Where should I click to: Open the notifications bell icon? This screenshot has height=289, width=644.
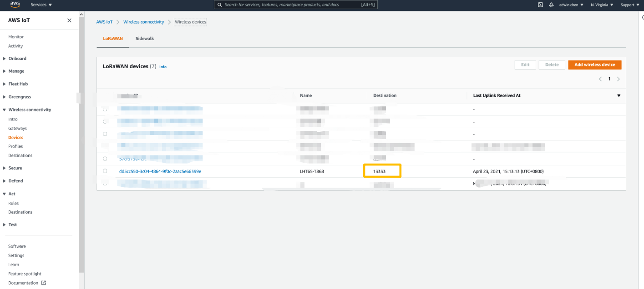tap(551, 5)
